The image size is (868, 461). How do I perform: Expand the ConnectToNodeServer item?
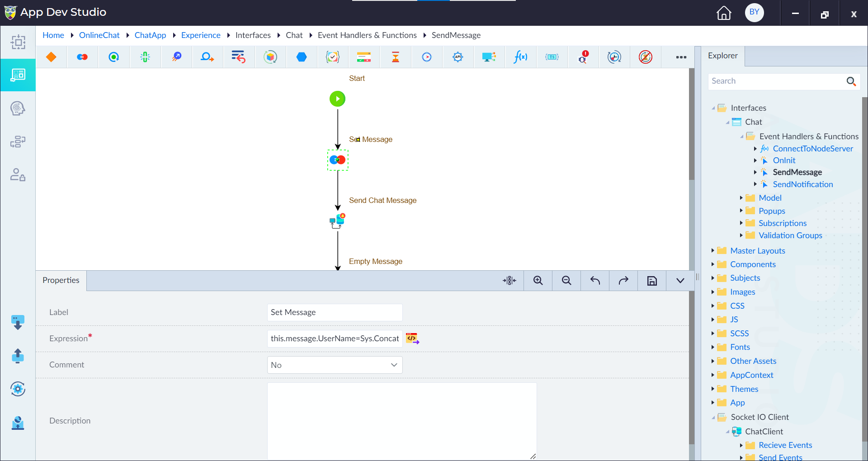point(755,149)
